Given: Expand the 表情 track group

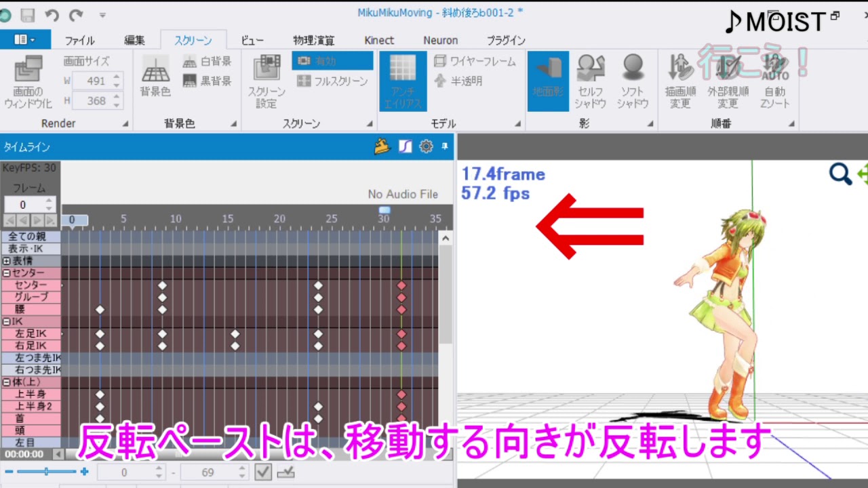Looking at the screenshot, I should coord(7,261).
